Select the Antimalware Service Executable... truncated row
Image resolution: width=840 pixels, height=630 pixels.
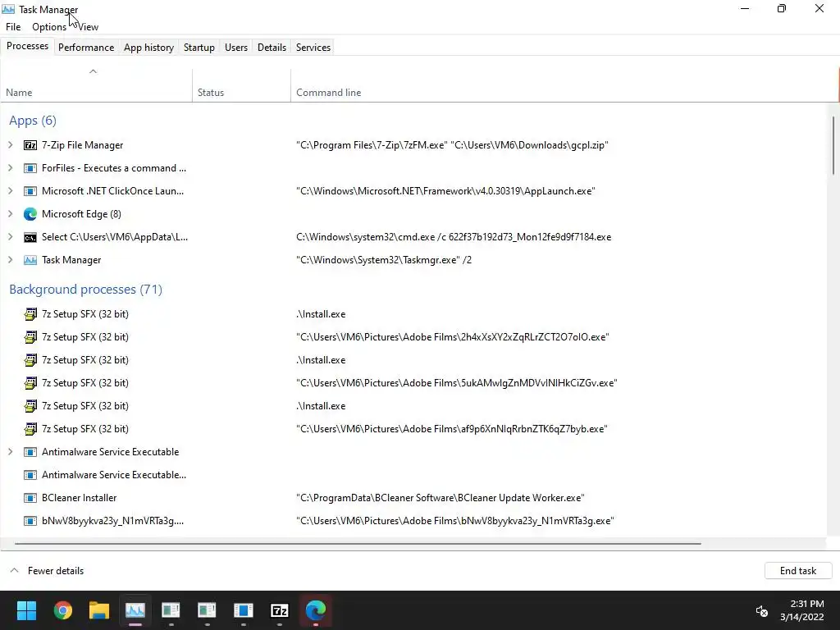point(413,475)
